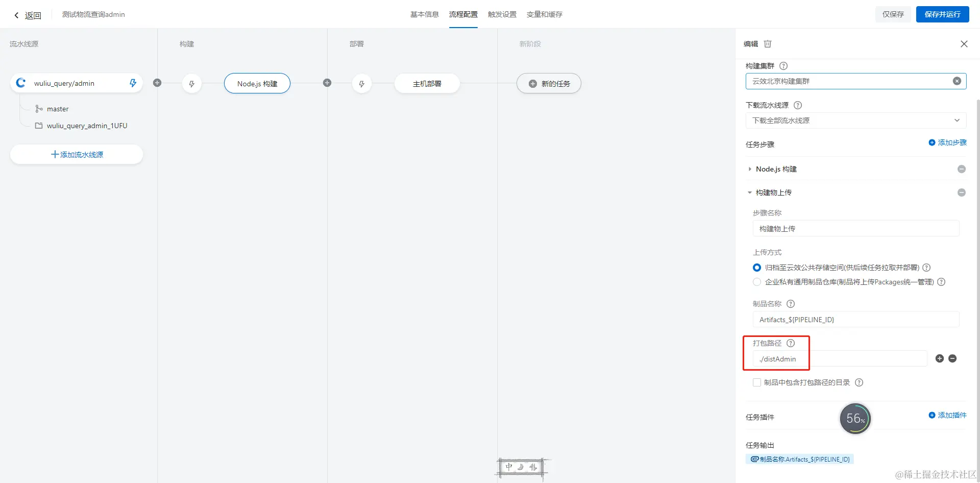Screen dimensions: 980x483
Task: Select 企业私有通用制品仓库 upload option
Action: point(757,282)
